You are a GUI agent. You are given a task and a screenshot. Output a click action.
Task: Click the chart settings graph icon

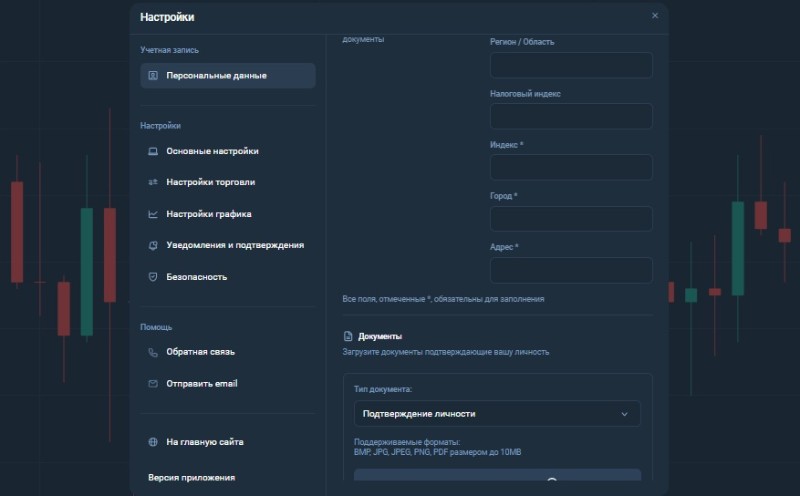pos(153,214)
